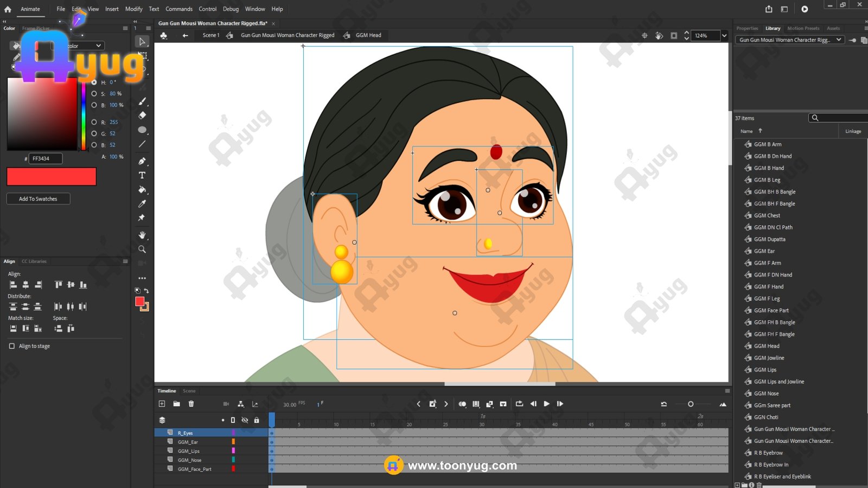868x488 pixels.
Task: Activate the Zoom magnifier tool
Action: pos(142,249)
